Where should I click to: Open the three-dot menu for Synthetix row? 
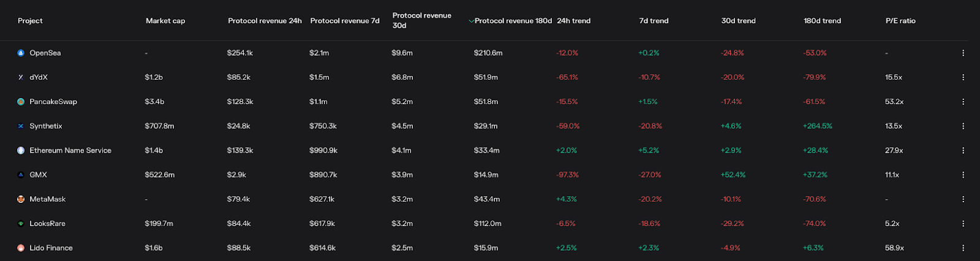[x=963, y=126]
